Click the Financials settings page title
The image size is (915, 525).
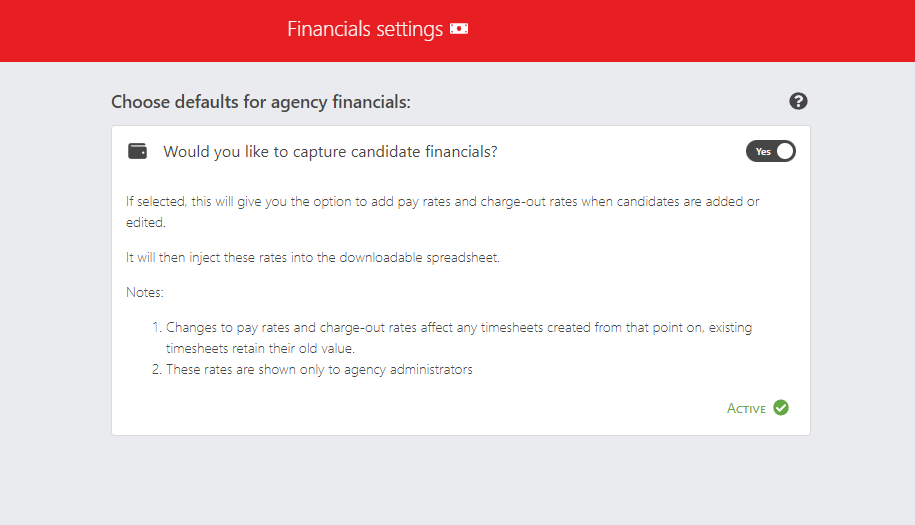tap(365, 29)
